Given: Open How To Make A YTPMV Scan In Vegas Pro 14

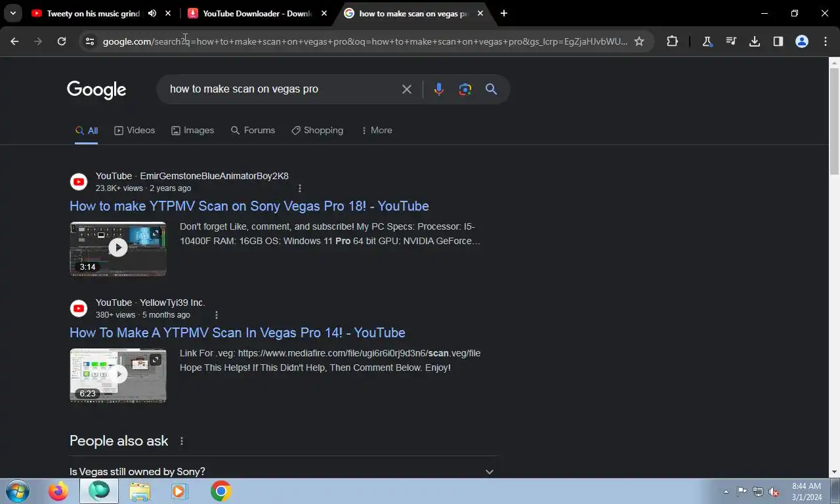Looking at the screenshot, I should click(238, 333).
